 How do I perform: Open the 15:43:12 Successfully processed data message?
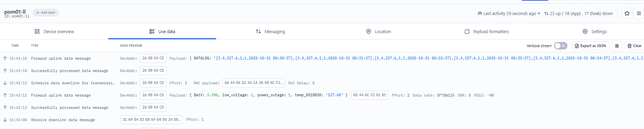point(322,107)
